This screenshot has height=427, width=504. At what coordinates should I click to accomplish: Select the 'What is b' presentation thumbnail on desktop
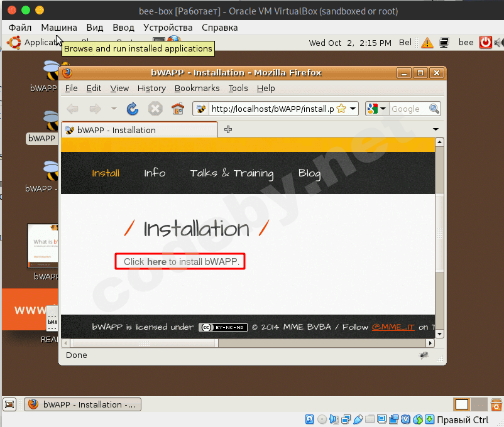point(43,246)
